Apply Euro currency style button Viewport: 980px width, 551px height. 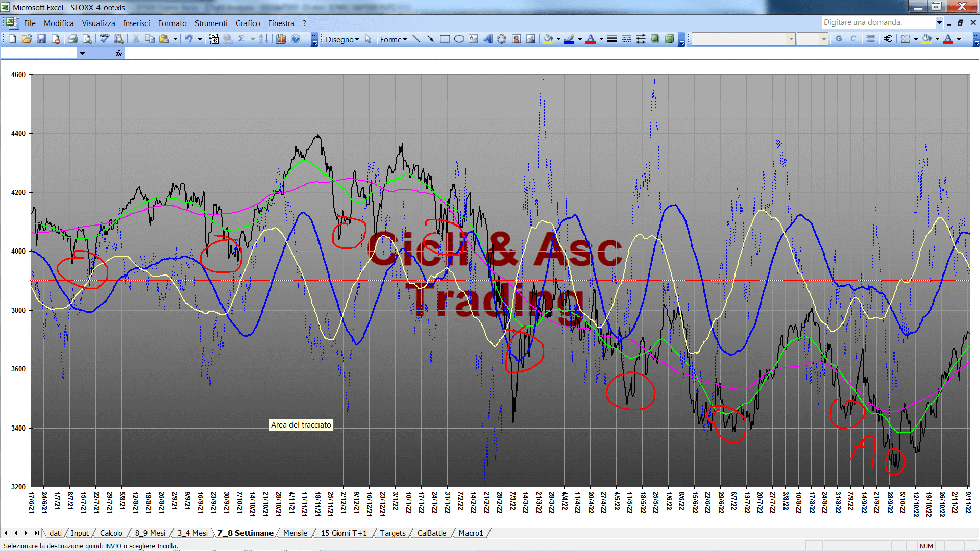[x=888, y=39]
